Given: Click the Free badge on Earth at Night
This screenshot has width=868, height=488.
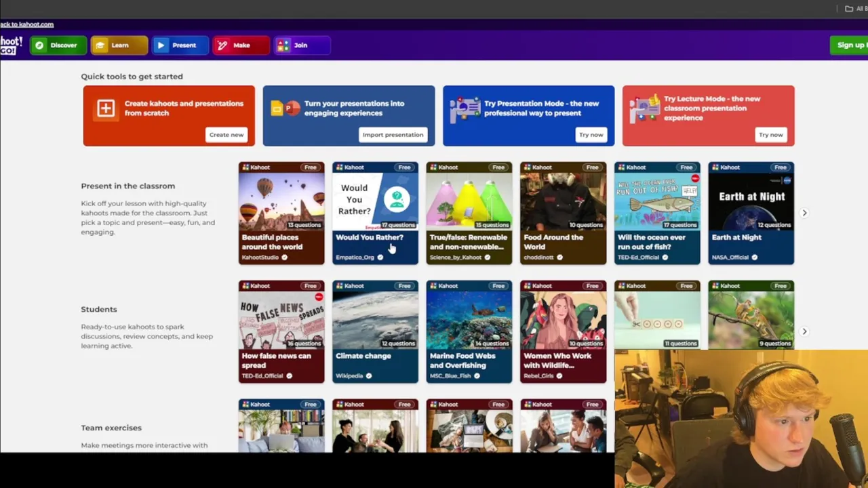Looking at the screenshot, I should [781, 167].
